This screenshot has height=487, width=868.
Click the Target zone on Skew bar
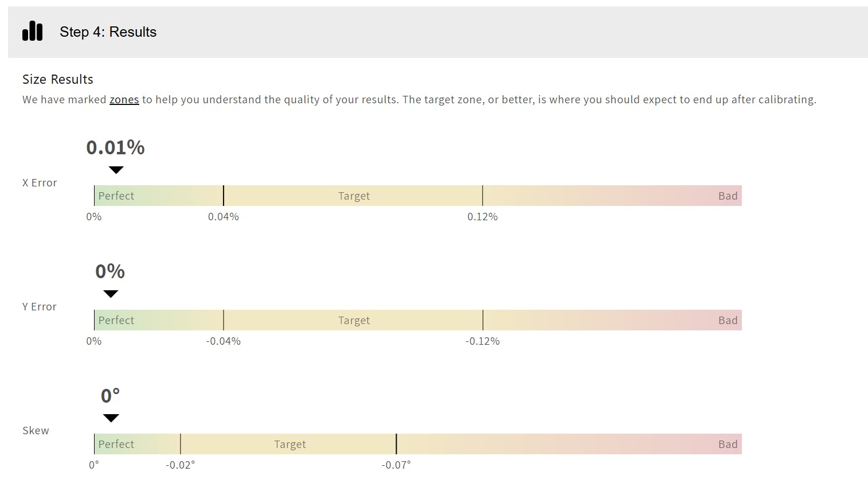click(x=289, y=444)
